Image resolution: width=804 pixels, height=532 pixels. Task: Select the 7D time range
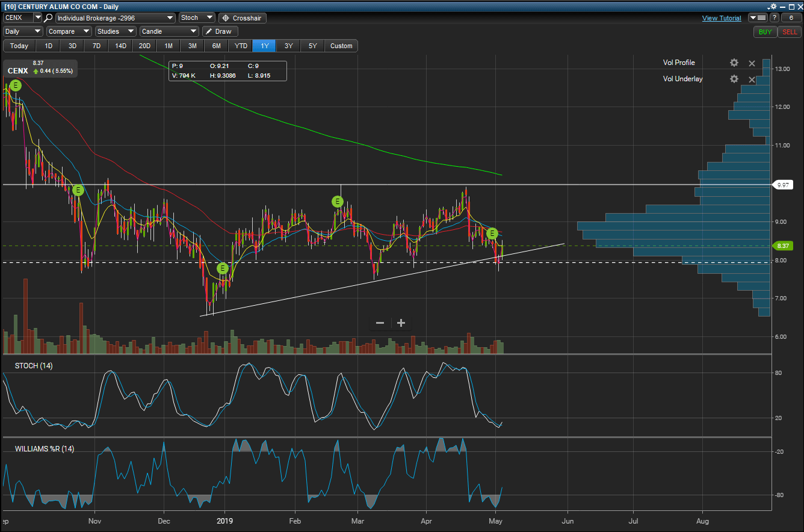[x=96, y=46]
